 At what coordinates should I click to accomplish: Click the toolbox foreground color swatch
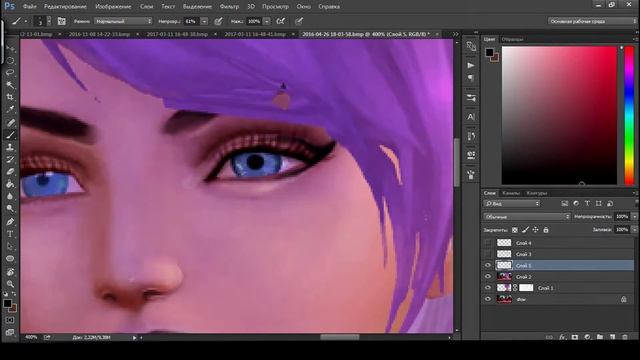(x=7, y=304)
